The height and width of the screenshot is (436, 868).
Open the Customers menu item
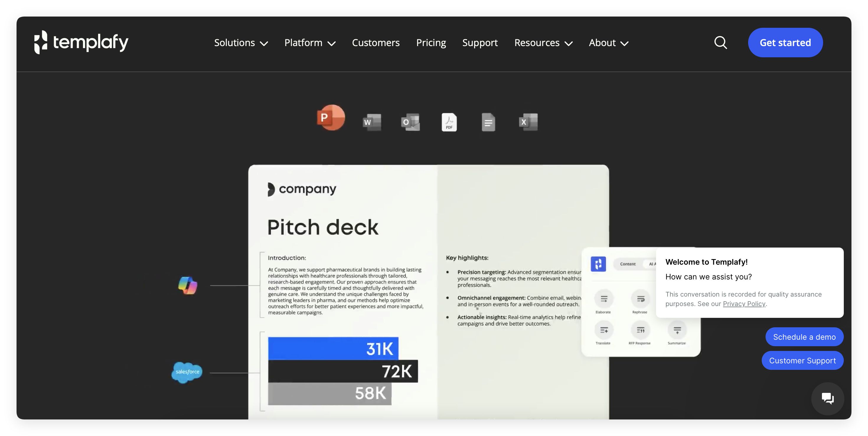(375, 43)
